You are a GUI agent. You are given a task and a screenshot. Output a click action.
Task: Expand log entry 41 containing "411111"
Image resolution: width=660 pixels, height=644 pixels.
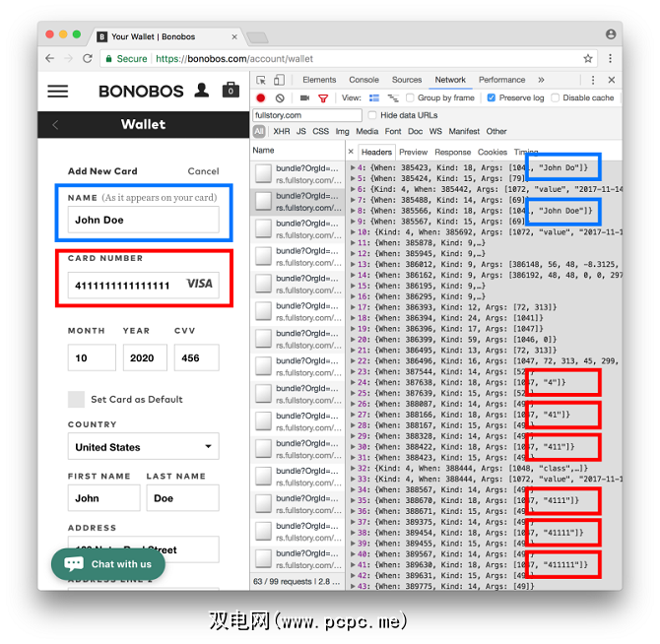coord(354,565)
